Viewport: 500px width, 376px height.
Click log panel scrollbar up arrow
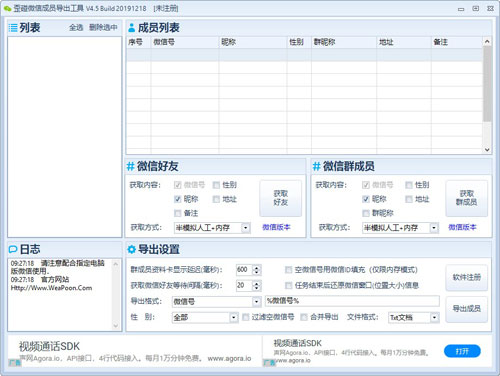116,264
